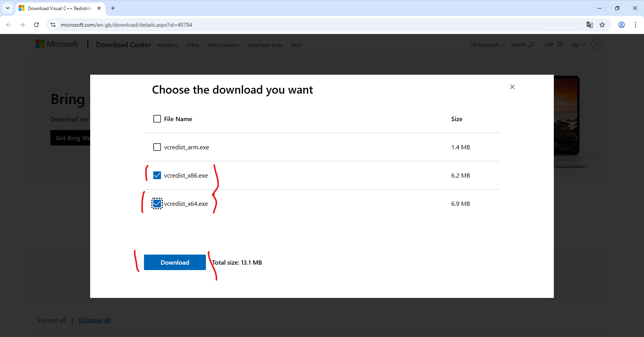644x337 pixels.
Task: Uncheck the vcredist_x86.exe checkbox
Action: [x=157, y=176]
